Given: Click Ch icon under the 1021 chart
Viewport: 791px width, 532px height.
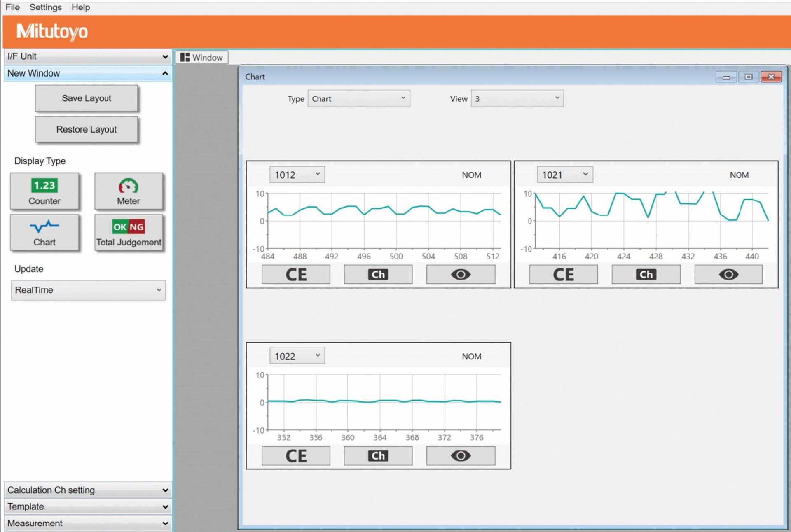Looking at the screenshot, I should point(646,275).
